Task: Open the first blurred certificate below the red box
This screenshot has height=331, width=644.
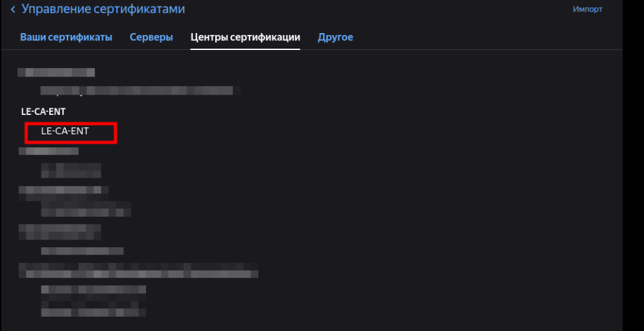Action: pos(71,170)
